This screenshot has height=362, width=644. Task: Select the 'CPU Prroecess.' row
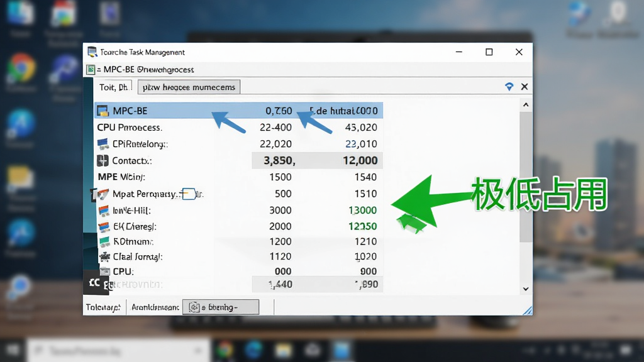point(238,128)
